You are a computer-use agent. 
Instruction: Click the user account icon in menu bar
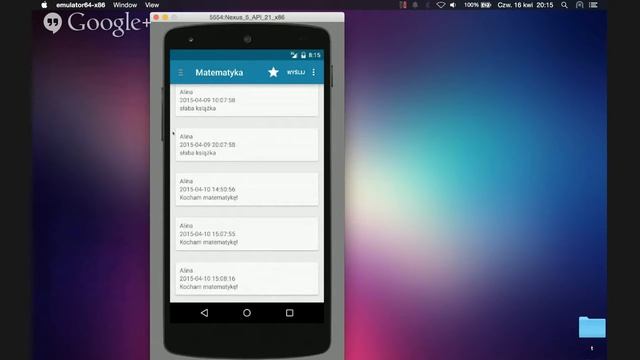pyautogui.click(x=579, y=5)
